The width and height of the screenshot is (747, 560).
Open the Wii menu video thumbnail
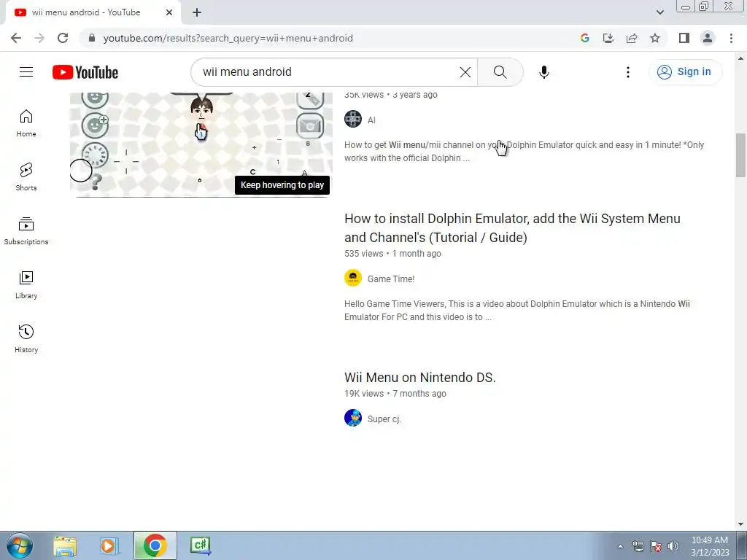[201, 144]
